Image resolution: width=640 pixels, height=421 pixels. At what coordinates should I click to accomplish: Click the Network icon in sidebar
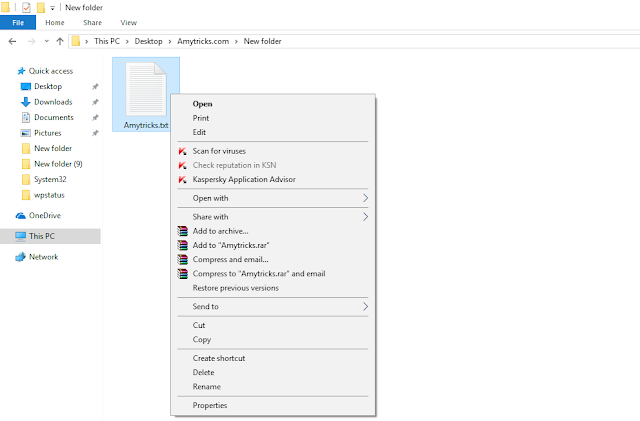(x=20, y=257)
